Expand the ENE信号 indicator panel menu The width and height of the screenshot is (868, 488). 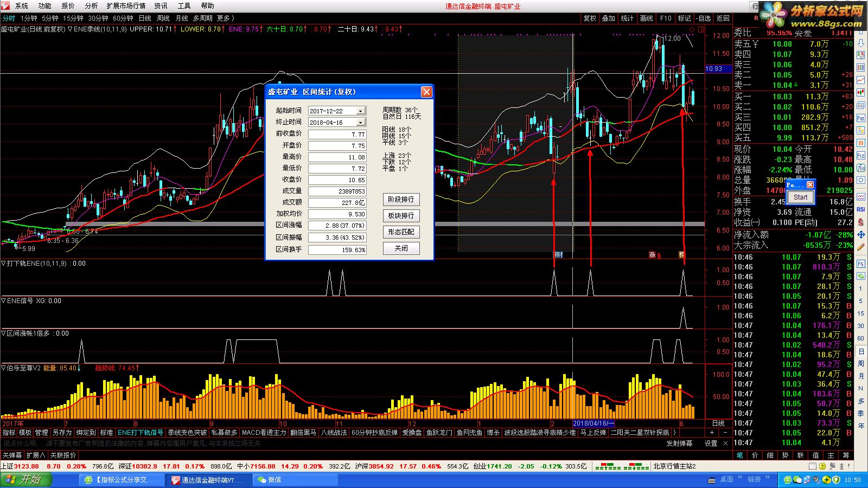(4, 301)
